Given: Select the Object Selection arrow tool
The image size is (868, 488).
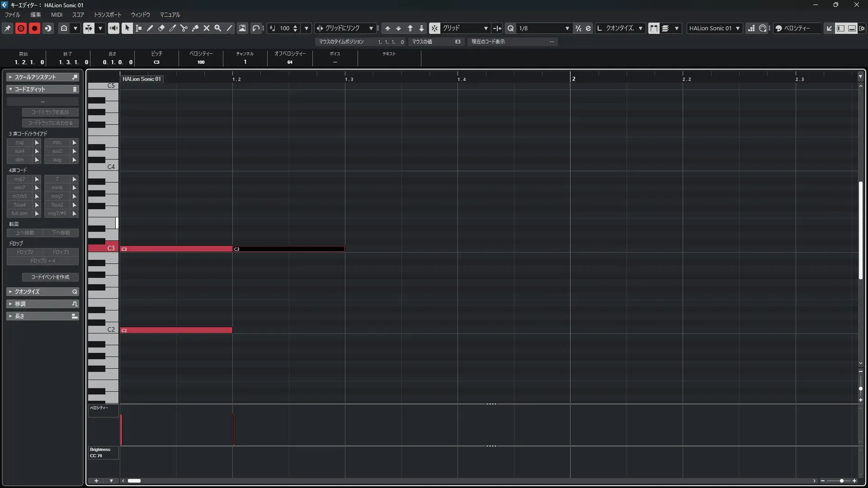Looking at the screenshot, I should click(127, 28).
